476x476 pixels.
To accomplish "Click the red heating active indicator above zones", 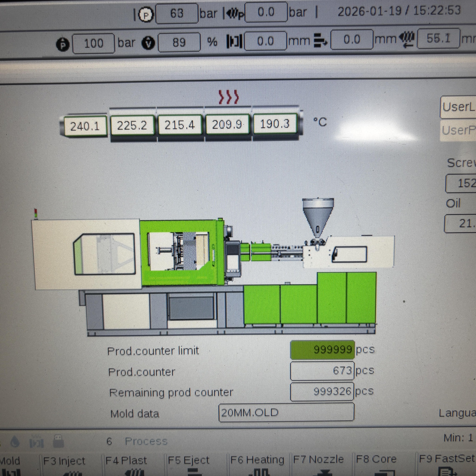I will pos(229,97).
